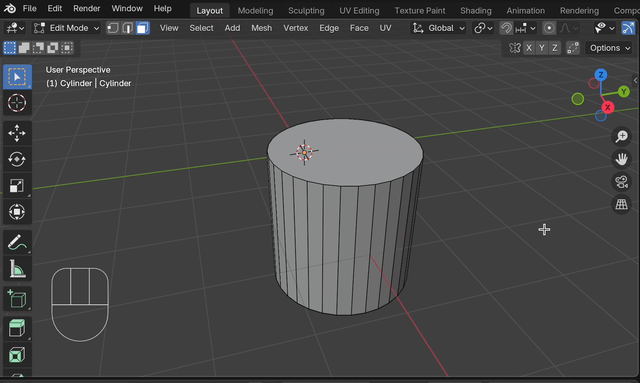Open the Window menu
The width and height of the screenshot is (640, 383).
tap(127, 9)
